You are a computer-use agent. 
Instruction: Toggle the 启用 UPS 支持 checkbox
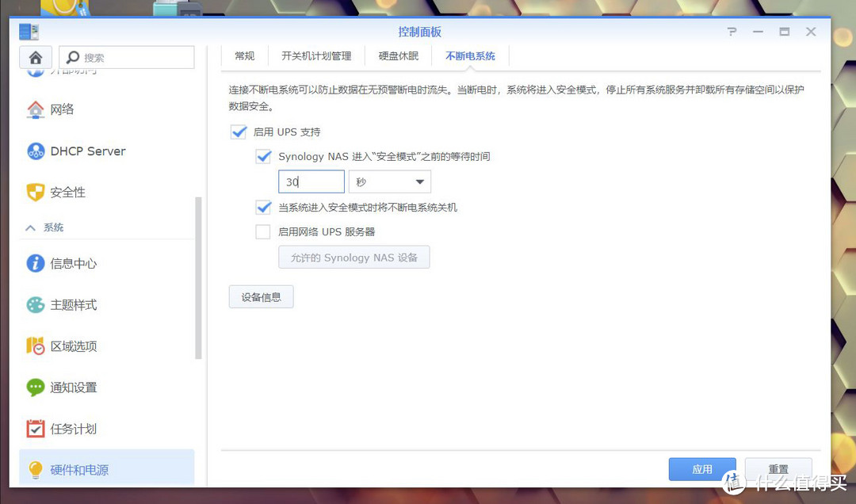[x=239, y=132]
